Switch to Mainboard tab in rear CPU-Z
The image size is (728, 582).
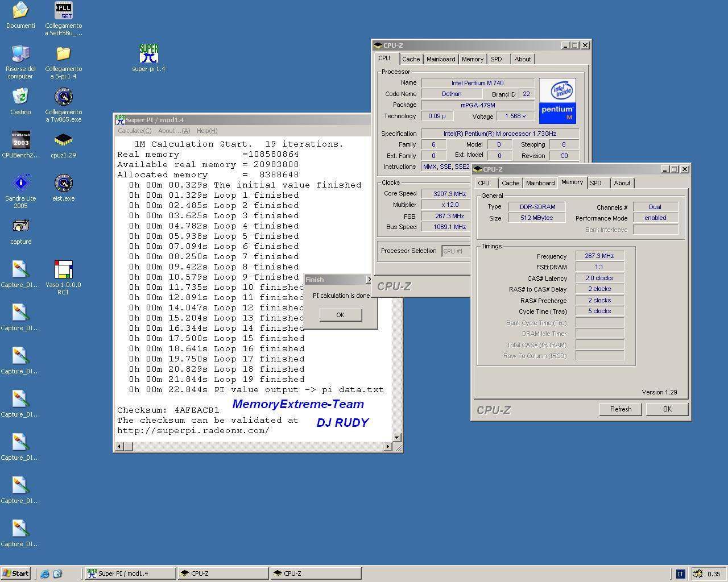point(441,59)
